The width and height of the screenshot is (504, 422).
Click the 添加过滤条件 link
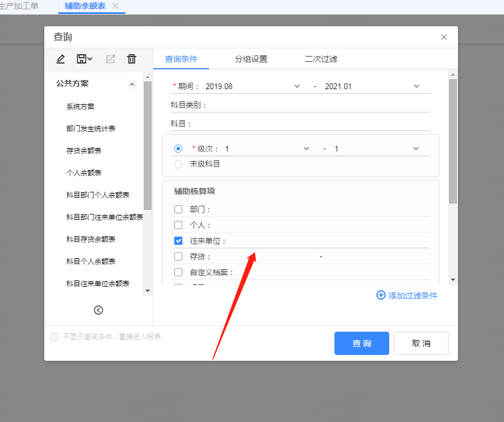pos(413,296)
